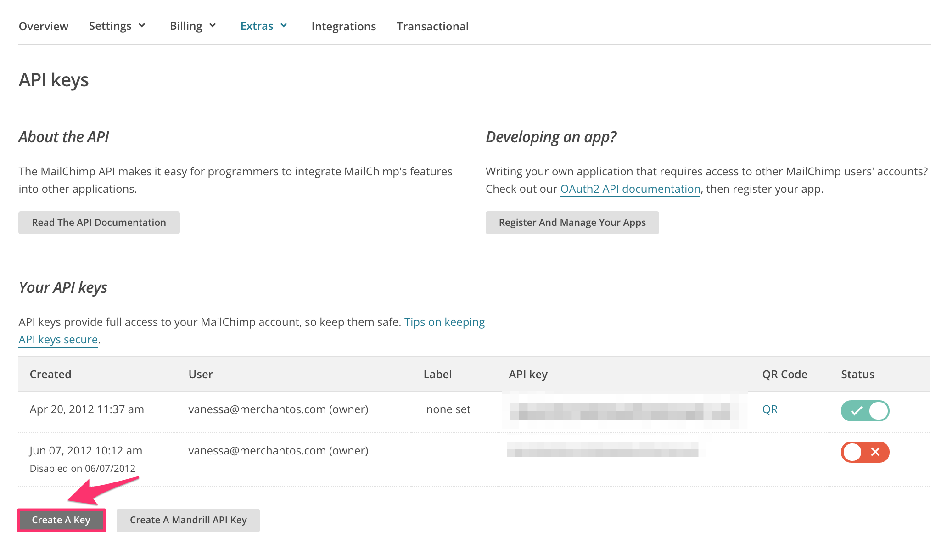Go to the Overview tab
Viewport: 941px width, 560px height.
(x=44, y=27)
